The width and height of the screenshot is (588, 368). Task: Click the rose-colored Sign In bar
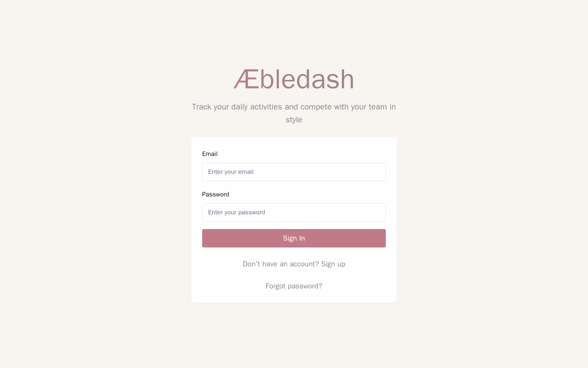[x=294, y=238]
